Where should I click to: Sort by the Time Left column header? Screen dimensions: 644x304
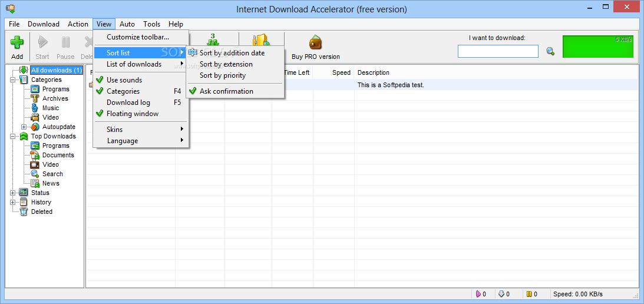point(298,72)
